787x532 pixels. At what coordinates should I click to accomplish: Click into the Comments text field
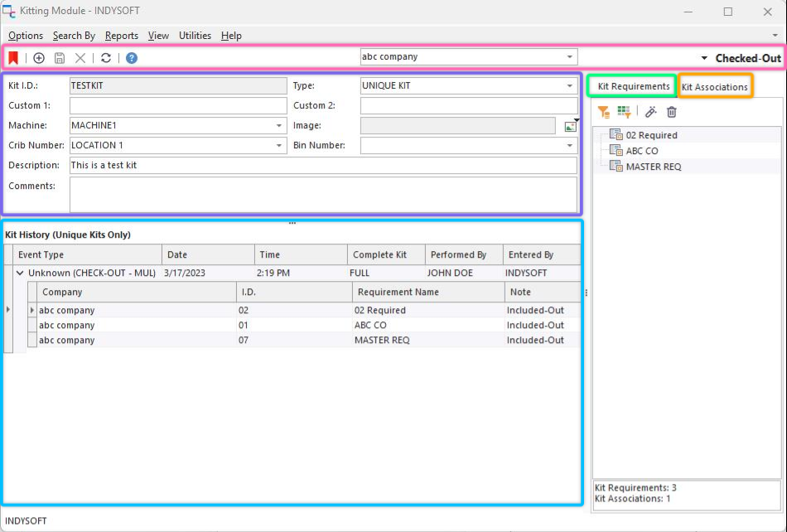(323, 194)
